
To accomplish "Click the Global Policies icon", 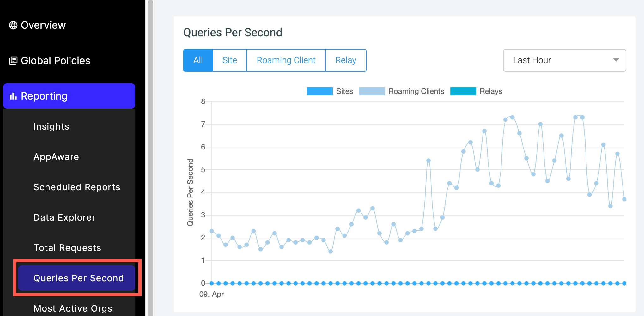I will point(13,60).
